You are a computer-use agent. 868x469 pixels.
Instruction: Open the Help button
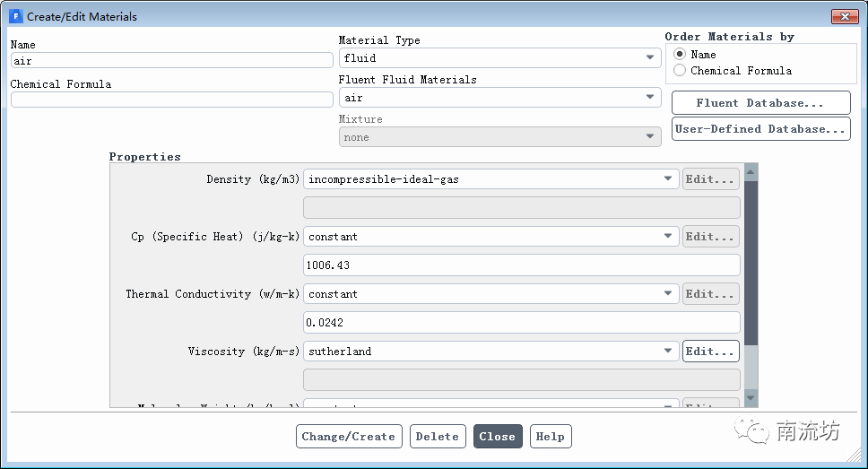coord(550,437)
